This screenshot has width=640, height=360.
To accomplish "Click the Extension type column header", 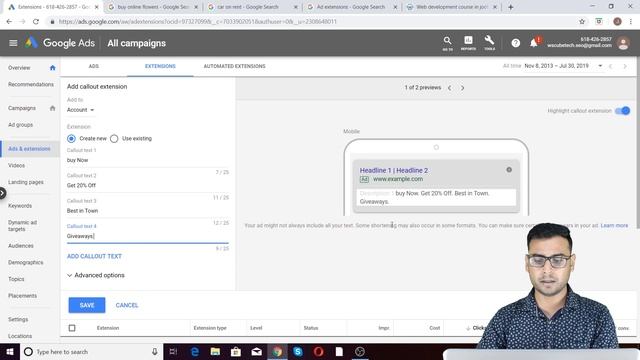I will click(x=210, y=328).
